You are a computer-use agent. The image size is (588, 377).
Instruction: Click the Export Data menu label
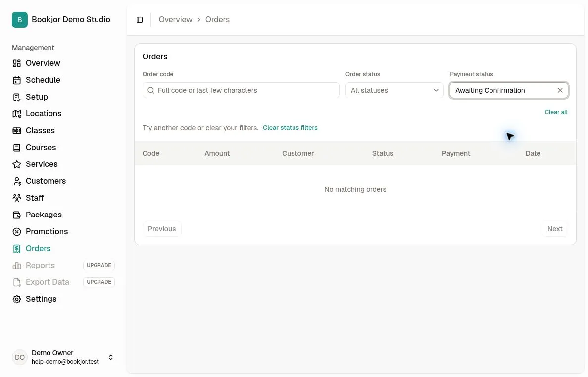tap(48, 282)
